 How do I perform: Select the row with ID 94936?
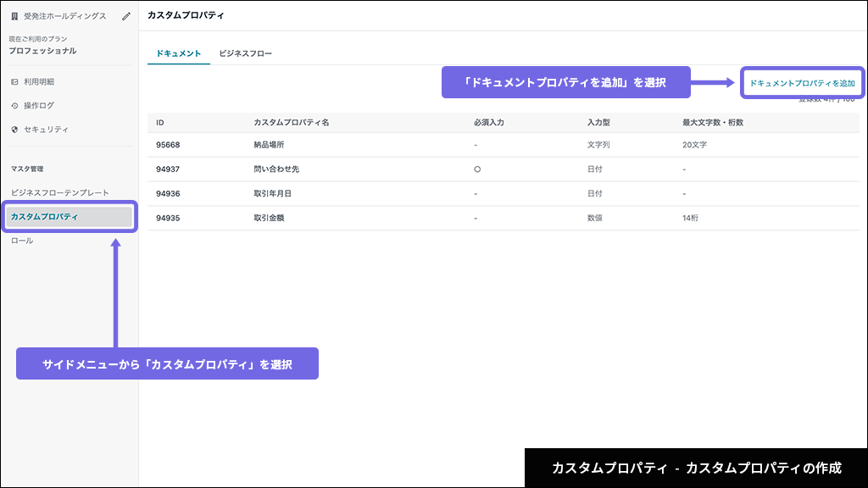pyautogui.click(x=504, y=194)
